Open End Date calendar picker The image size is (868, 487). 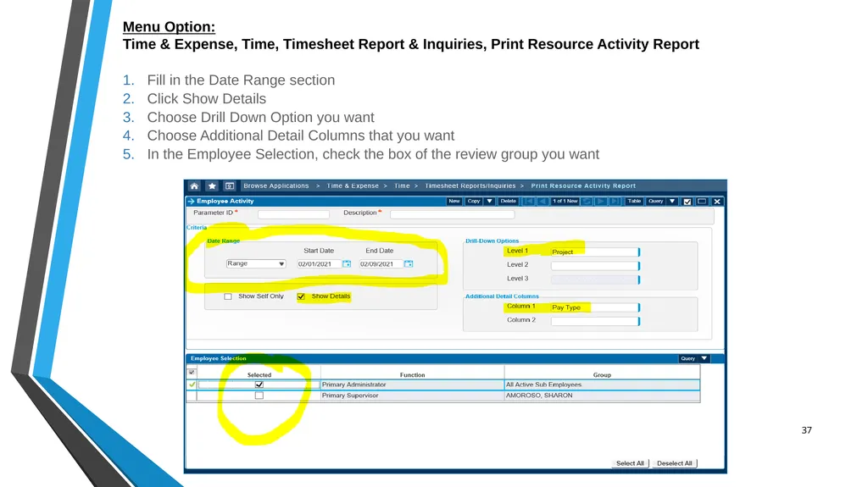(x=409, y=264)
